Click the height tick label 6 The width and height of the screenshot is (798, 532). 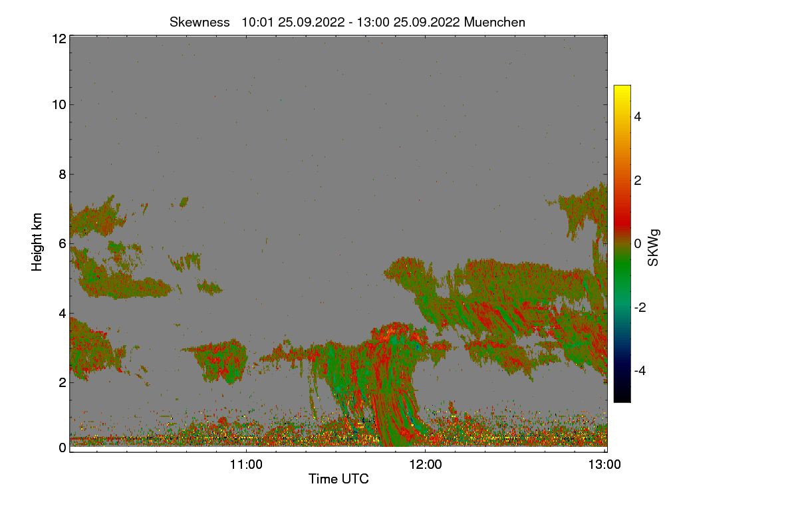pos(63,244)
